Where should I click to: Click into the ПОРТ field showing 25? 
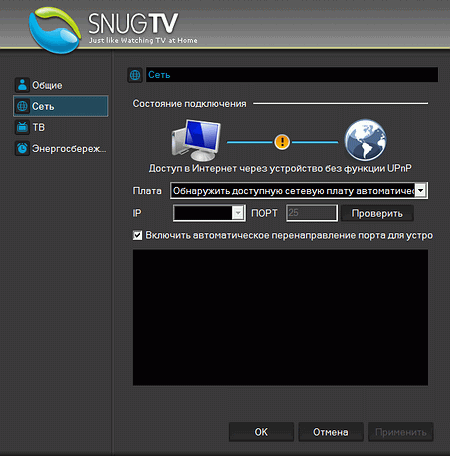[312, 213]
